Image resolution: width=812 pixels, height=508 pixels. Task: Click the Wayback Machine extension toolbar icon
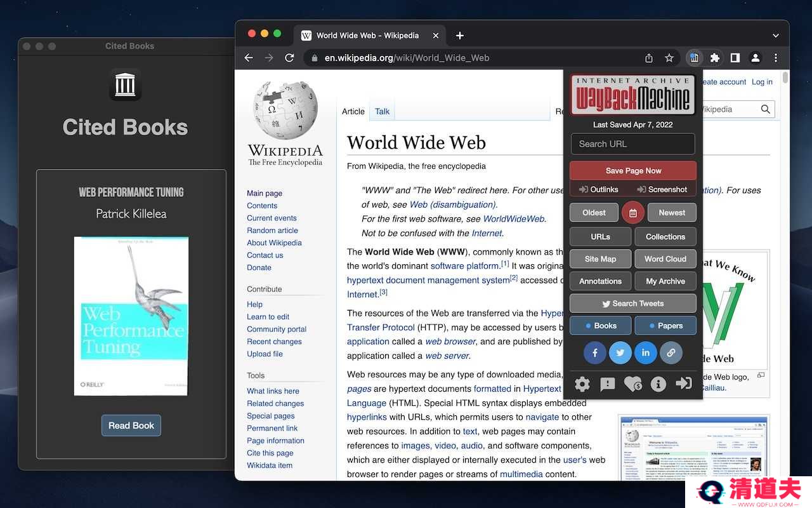[x=694, y=58]
